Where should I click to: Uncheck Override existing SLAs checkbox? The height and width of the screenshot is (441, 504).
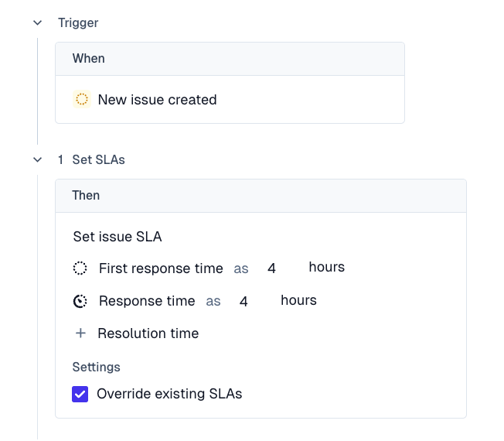coord(80,395)
